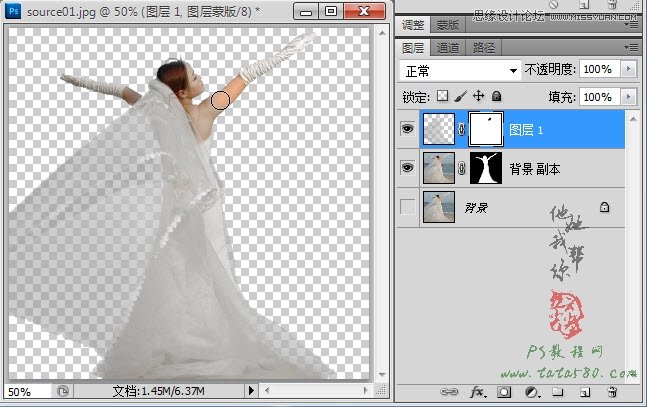This screenshot has height=407, width=647.
Task: Click the 50% zoom field
Action: point(28,391)
